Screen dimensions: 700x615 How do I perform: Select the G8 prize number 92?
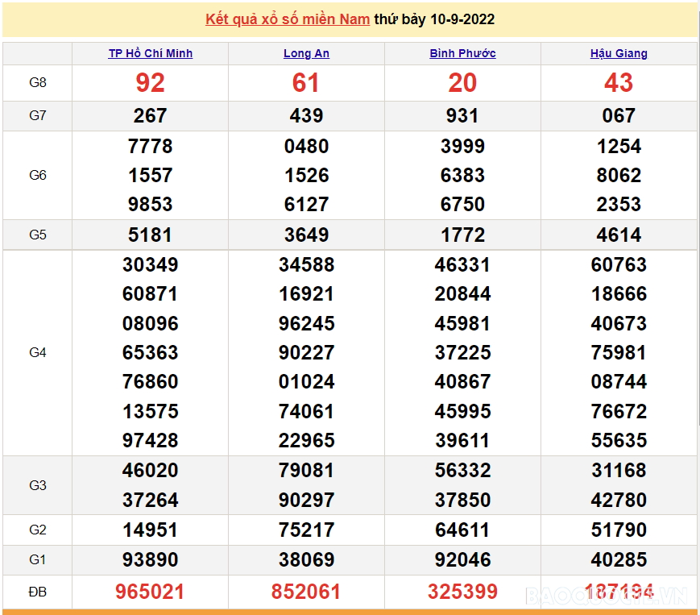(x=151, y=83)
